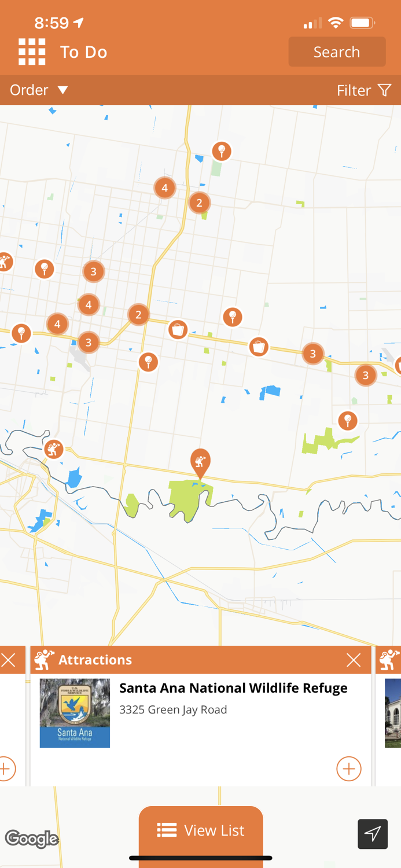Add Santa Ana refuge with plus button
This screenshot has width=401, height=868.
pyautogui.click(x=349, y=768)
